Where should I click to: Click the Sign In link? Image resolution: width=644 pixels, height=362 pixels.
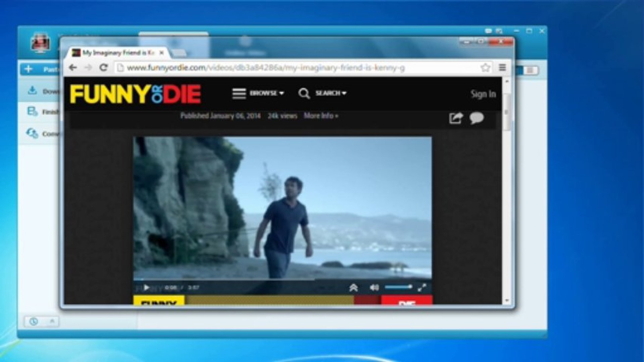tap(483, 94)
